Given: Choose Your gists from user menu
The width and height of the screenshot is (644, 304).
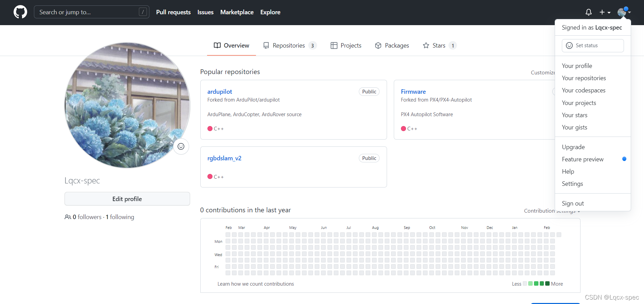Looking at the screenshot, I should 593,127.
